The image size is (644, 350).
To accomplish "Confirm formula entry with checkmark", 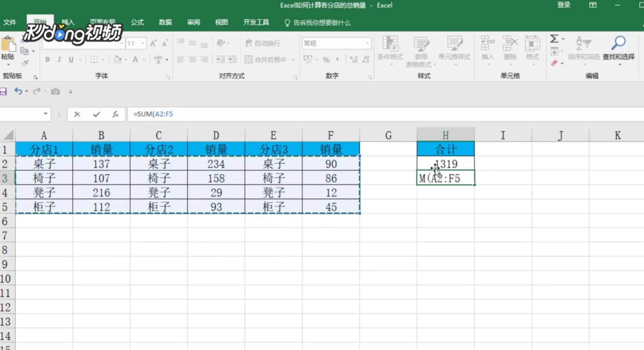I will point(96,114).
